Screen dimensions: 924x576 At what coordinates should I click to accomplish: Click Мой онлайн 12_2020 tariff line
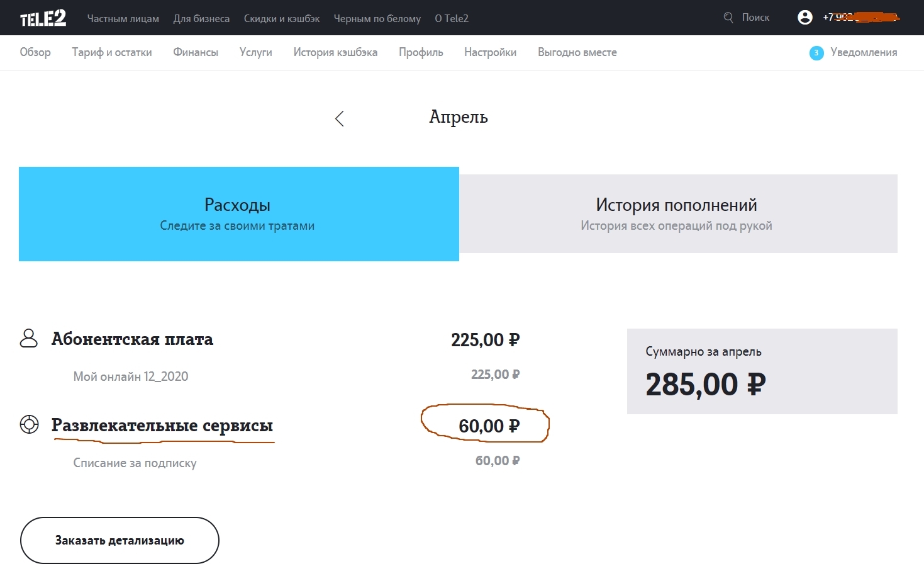131,376
